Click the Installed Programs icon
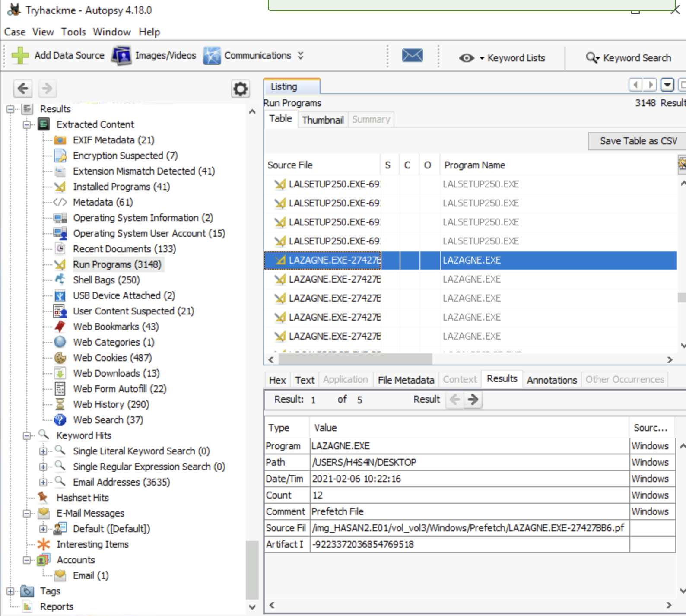Image resolution: width=686 pixels, height=616 pixels. 60,187
